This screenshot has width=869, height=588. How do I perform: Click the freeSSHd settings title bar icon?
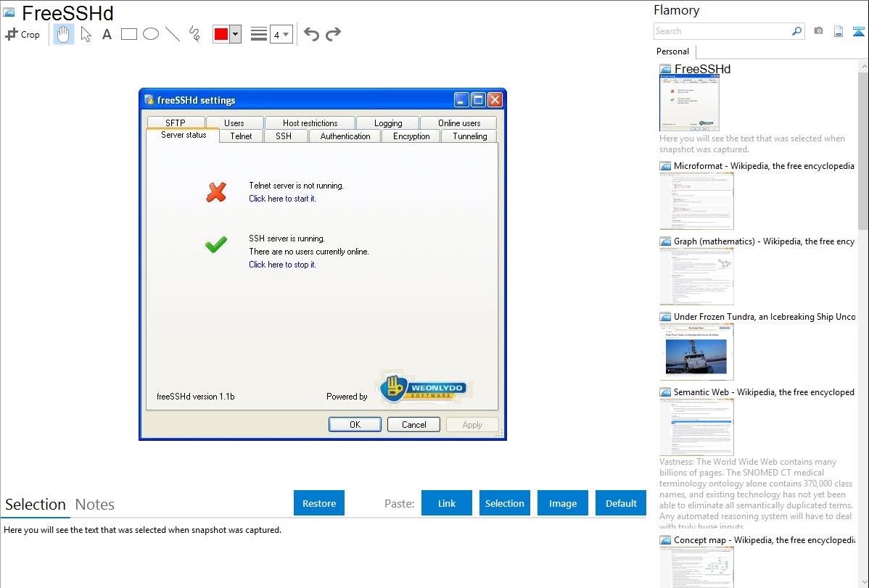coord(149,100)
